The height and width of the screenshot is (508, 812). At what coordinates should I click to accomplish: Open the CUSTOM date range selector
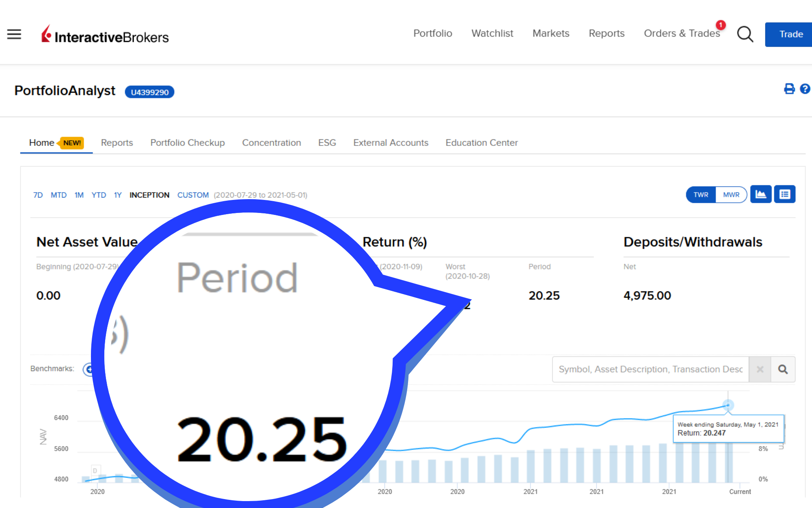193,195
